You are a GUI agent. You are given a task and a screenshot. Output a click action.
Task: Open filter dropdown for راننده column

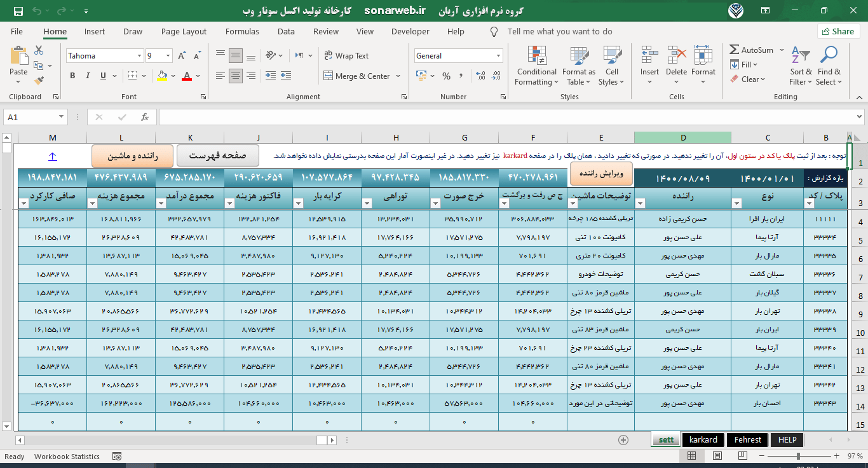641,203
